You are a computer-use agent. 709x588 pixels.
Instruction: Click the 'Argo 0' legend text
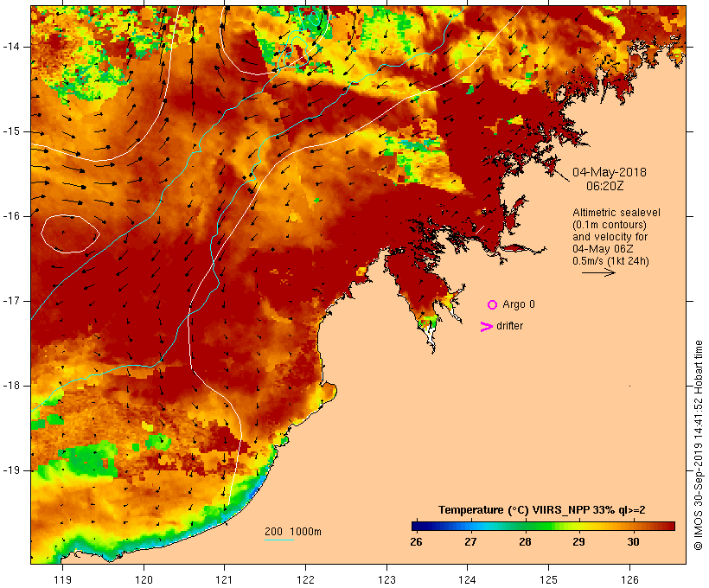pyautogui.click(x=519, y=304)
